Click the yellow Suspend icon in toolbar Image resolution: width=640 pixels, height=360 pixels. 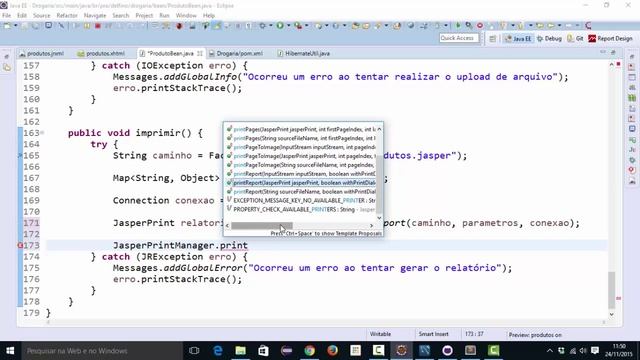(87, 26)
